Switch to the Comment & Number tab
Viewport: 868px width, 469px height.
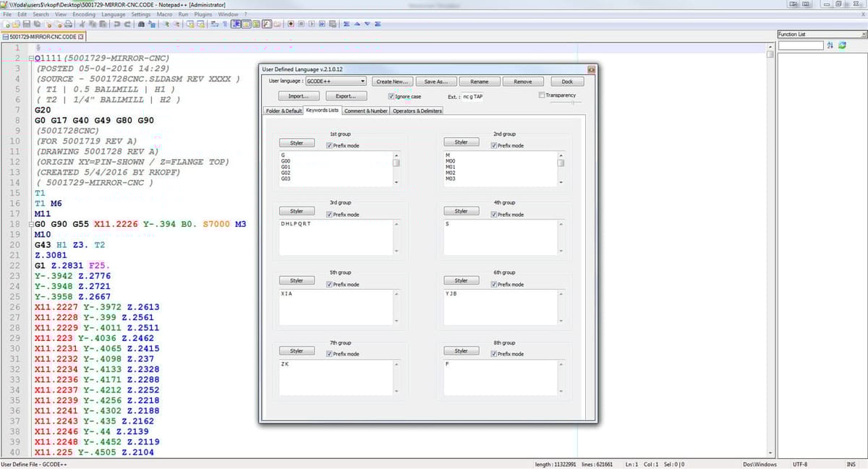click(365, 111)
